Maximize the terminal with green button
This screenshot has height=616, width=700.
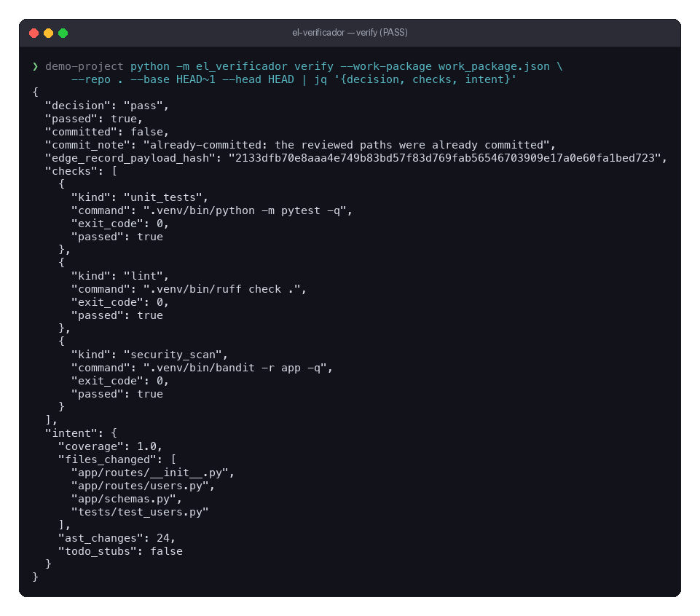pos(63,33)
